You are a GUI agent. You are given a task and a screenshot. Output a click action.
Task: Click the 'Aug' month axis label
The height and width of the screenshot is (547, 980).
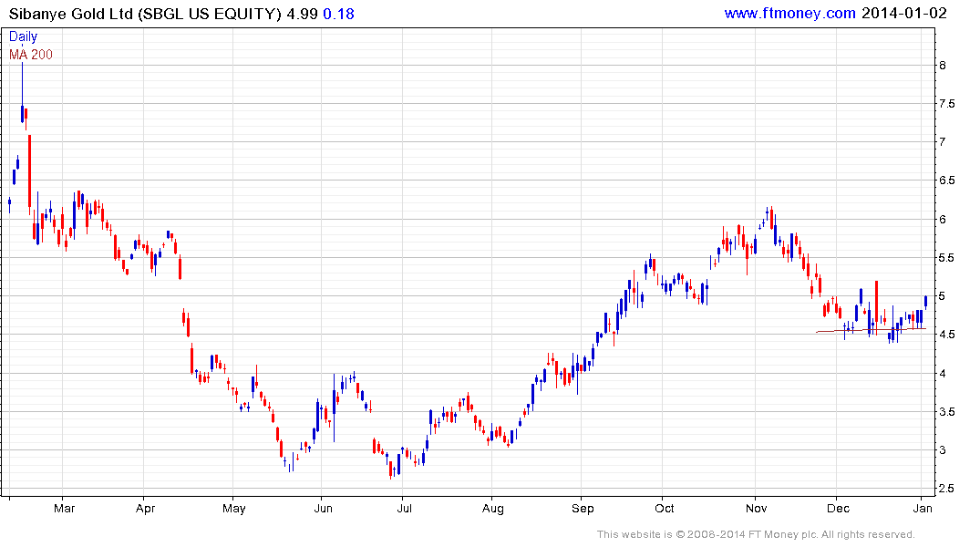point(493,509)
